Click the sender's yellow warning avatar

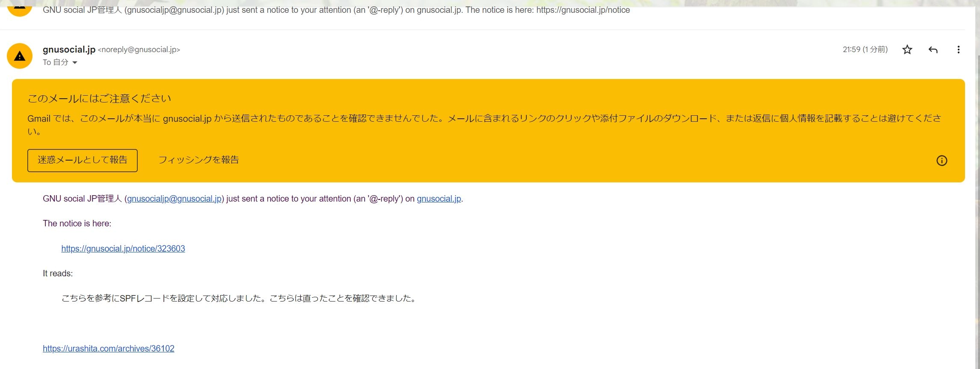20,56
